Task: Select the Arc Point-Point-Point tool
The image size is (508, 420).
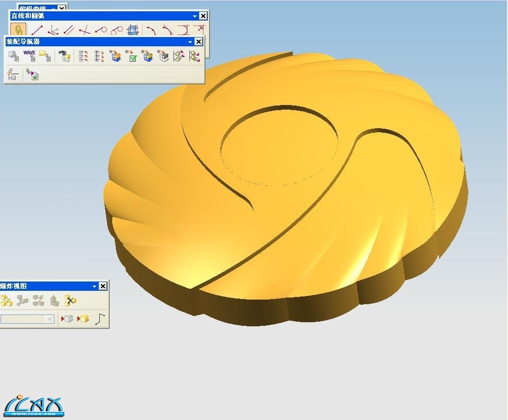Action: [152, 30]
